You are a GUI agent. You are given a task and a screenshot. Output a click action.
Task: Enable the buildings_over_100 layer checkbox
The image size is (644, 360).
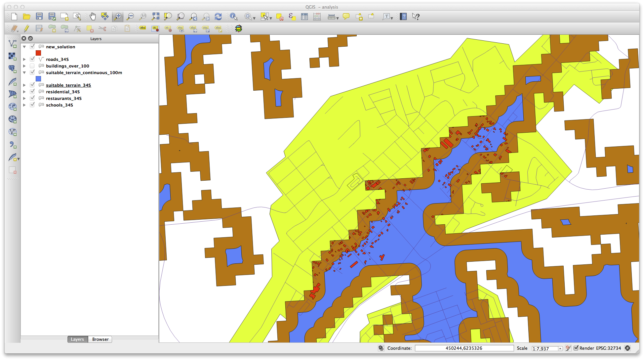click(32, 66)
